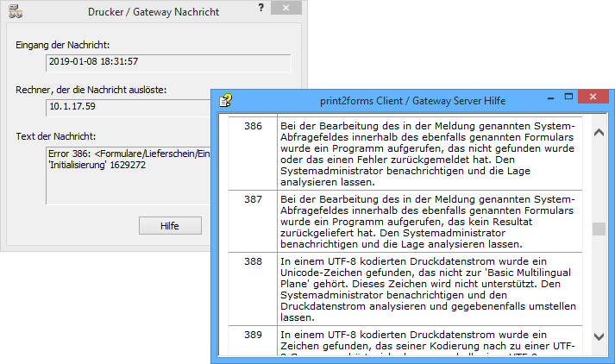This screenshot has height=364, width=615.
Task: Select the error number 389 cell
Action: (x=253, y=333)
